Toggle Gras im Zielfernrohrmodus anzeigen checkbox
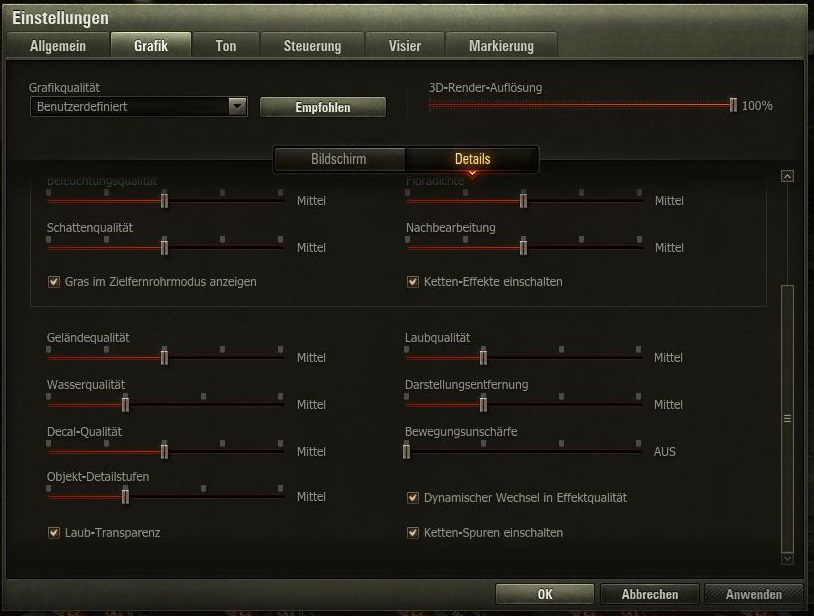Viewport: 814px width, 616px height. point(53,282)
